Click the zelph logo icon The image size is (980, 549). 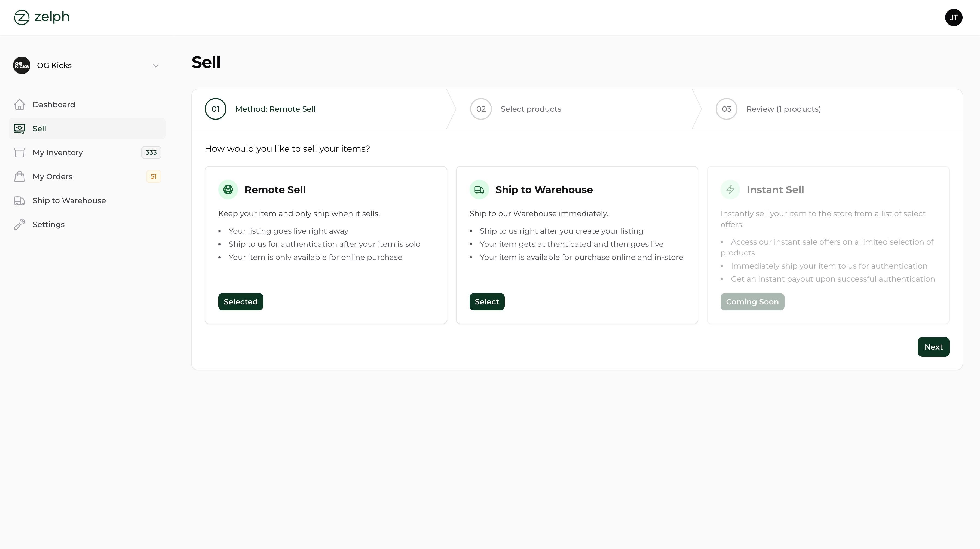(21, 17)
